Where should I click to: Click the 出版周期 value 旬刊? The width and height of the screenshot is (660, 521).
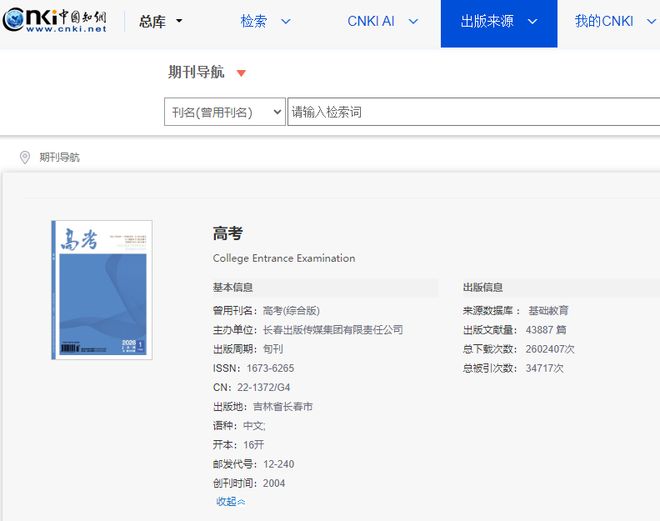[x=273, y=349]
